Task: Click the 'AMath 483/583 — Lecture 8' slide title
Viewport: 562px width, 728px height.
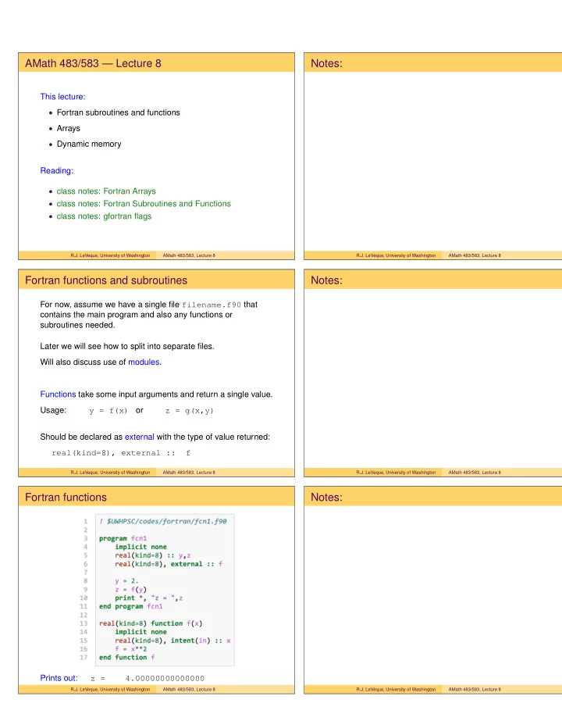Action: click(93, 63)
